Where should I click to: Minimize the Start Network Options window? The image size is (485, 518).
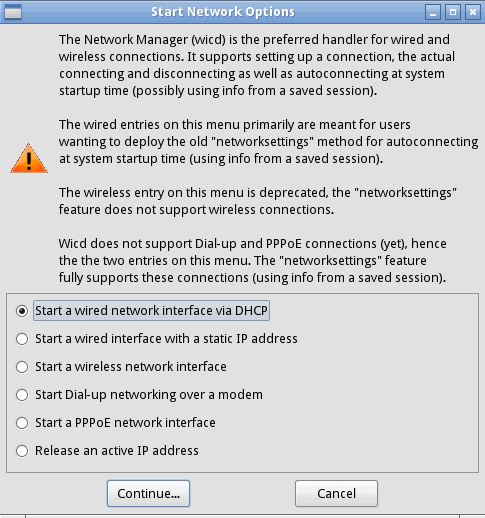[x=433, y=12]
